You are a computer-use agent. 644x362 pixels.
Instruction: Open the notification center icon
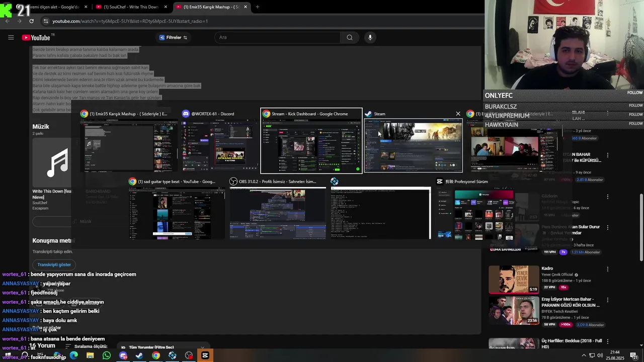(634, 355)
